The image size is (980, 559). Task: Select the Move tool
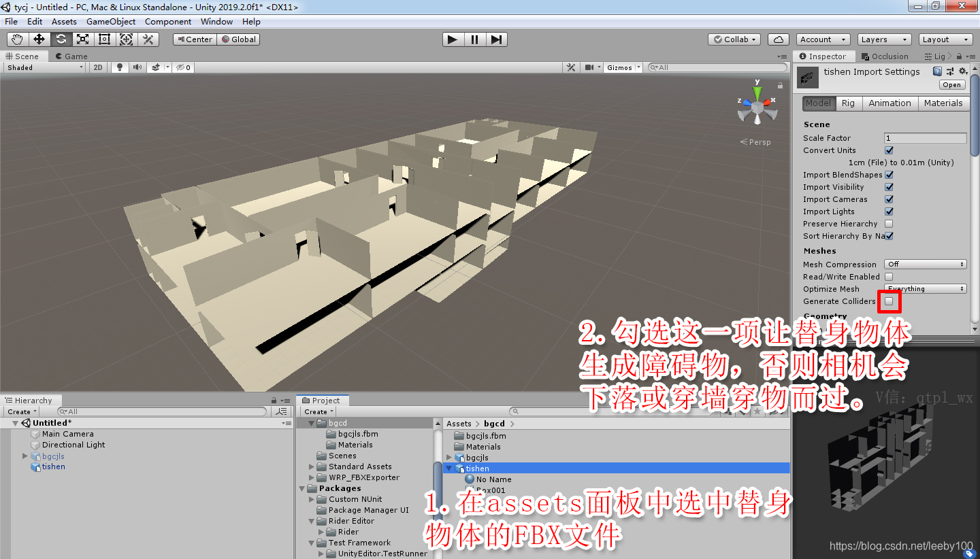[39, 39]
